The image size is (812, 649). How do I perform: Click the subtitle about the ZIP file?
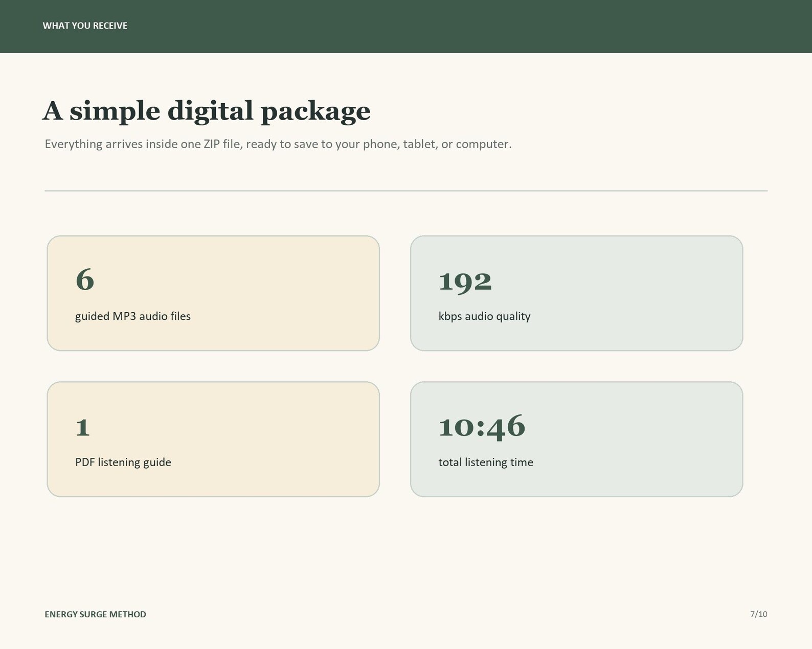[x=278, y=144]
